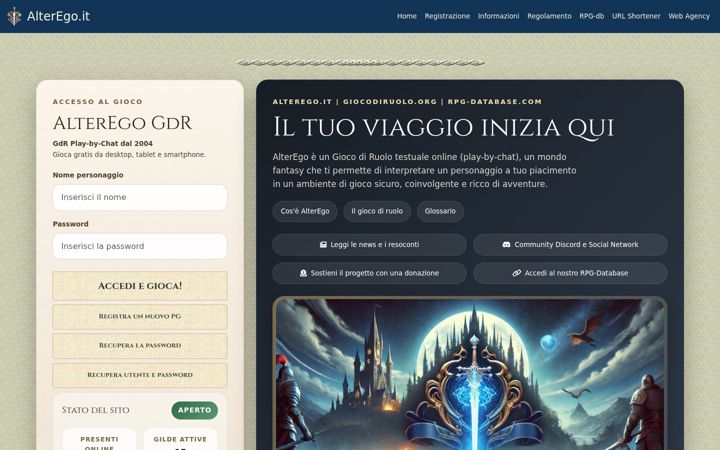This screenshot has width=720, height=450.
Task: Click the Il tuo viaggio inizia qui heading
Action: 443,127
